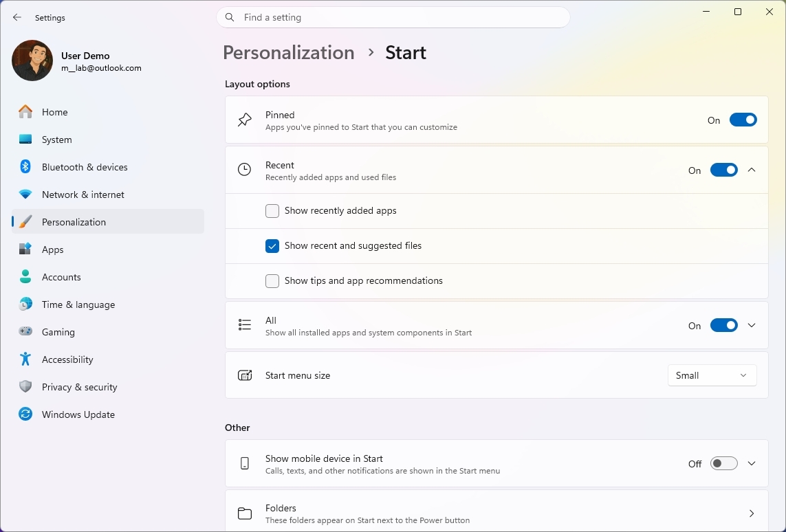Viewport: 786px width, 532px height.
Task: Maximize the Settings window
Action: (738, 12)
